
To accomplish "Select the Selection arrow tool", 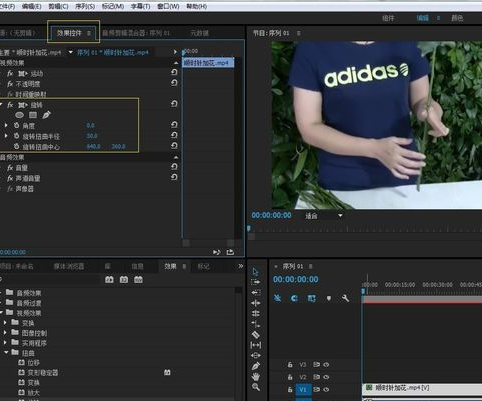I will 255,272.
